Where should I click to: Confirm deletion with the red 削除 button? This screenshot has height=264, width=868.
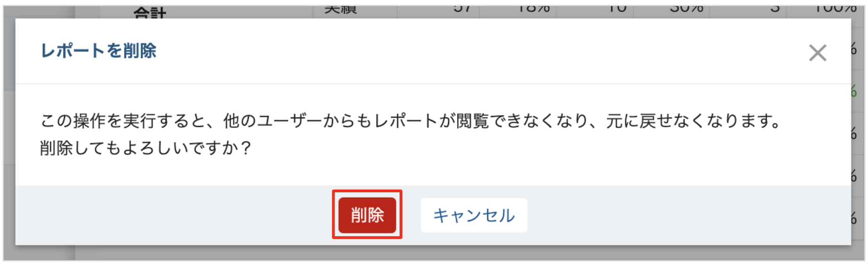[x=367, y=215]
